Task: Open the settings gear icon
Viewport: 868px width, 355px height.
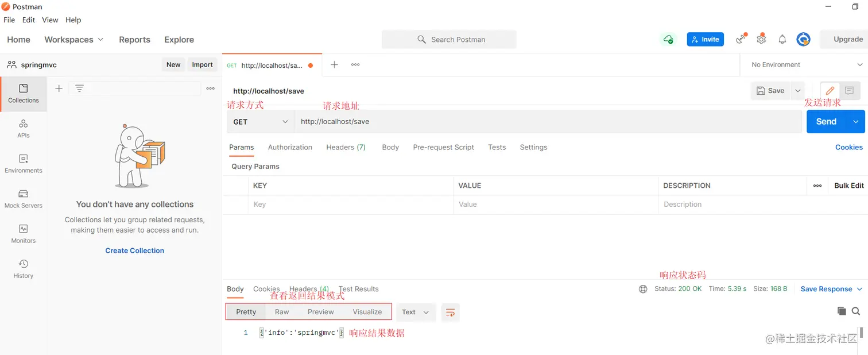Action: pyautogui.click(x=761, y=39)
